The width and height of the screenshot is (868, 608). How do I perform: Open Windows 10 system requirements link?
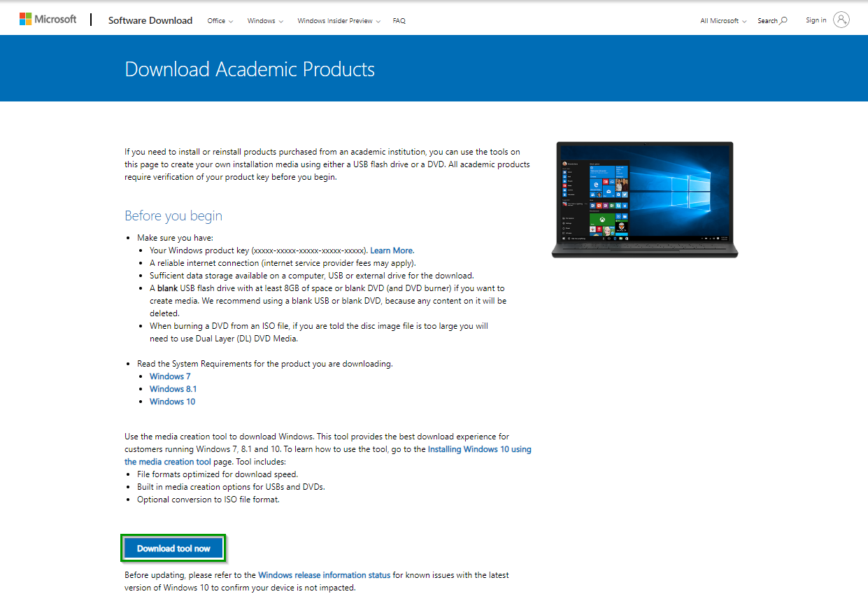click(172, 402)
